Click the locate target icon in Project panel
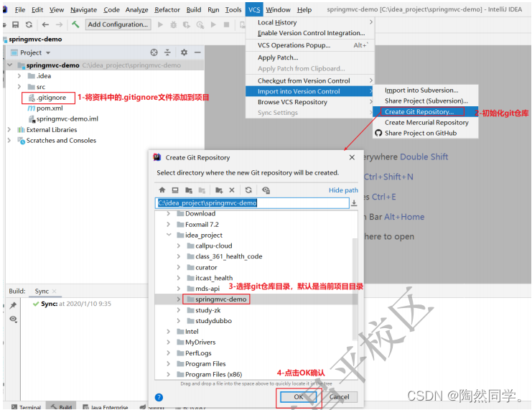The image size is (532, 410). pos(154,52)
